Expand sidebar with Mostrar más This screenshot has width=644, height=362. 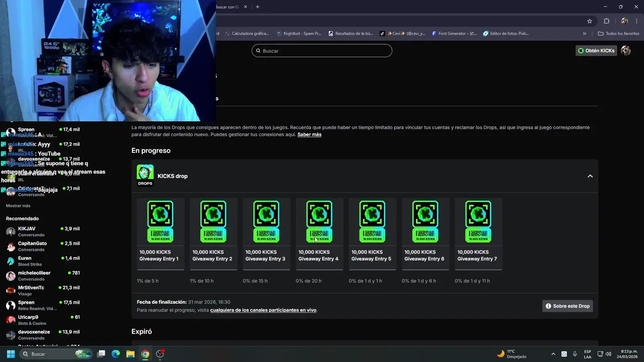point(18,206)
